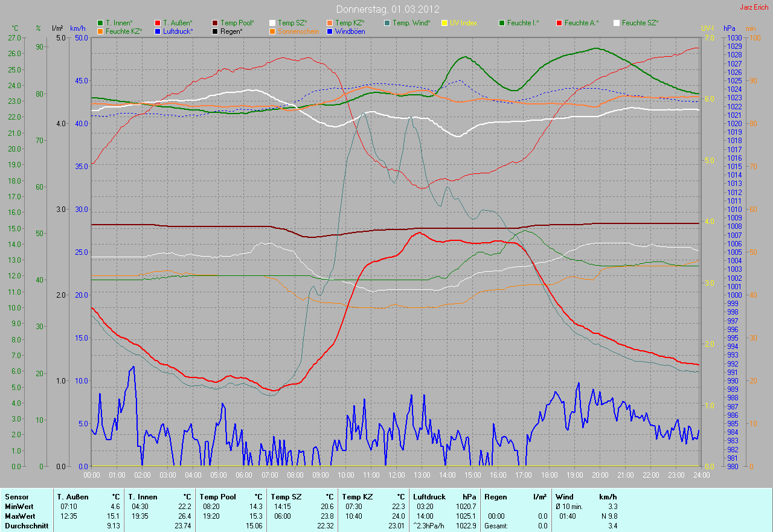Image resolution: width=773 pixels, height=532 pixels.
Task: Click the orange Feuchte KZ* legend swatch
Action: 100,31
